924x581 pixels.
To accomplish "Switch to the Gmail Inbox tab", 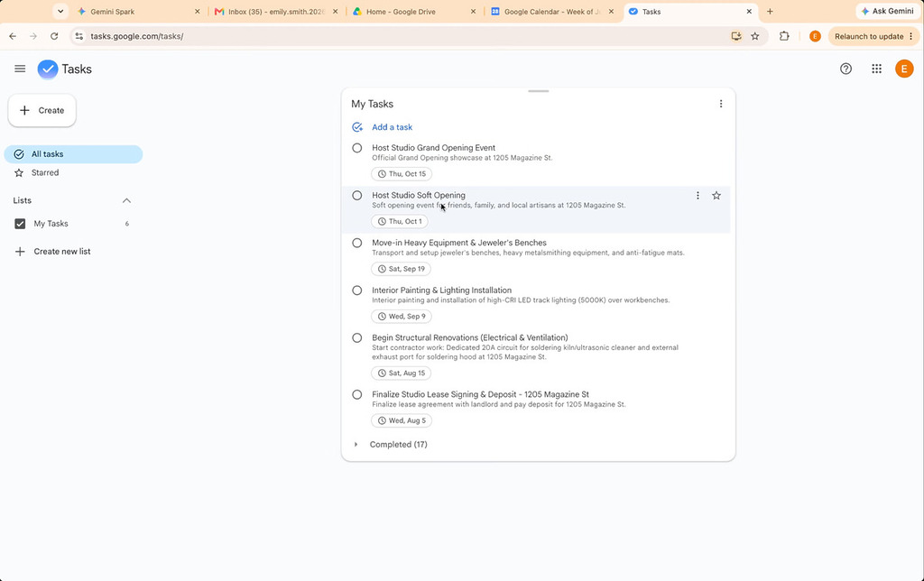I will 276,11.
